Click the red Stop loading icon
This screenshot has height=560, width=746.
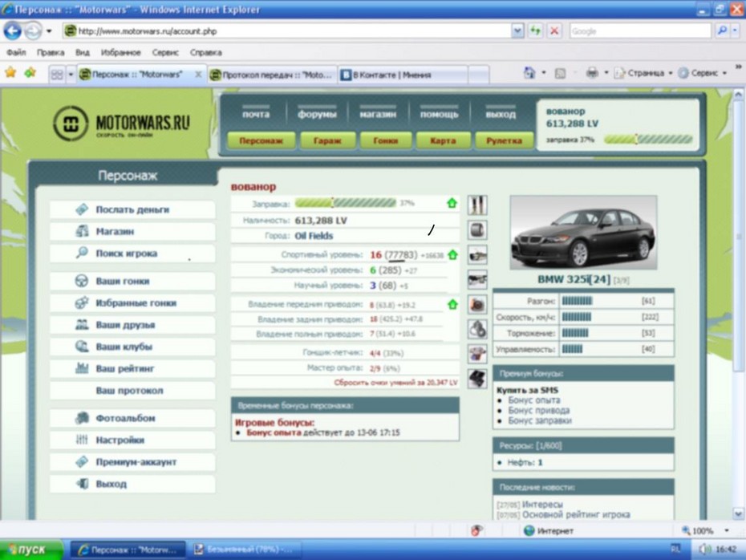(554, 31)
